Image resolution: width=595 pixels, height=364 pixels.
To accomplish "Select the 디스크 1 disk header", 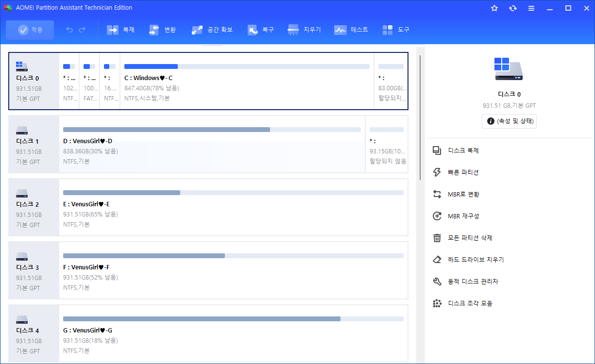I will point(34,144).
